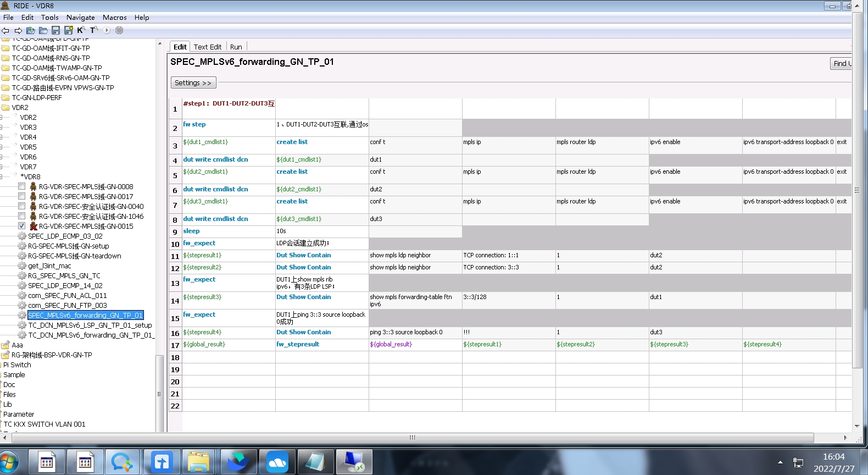868x475 pixels.
Task: Click the '10s' cell in row 9
Action: [322, 231]
